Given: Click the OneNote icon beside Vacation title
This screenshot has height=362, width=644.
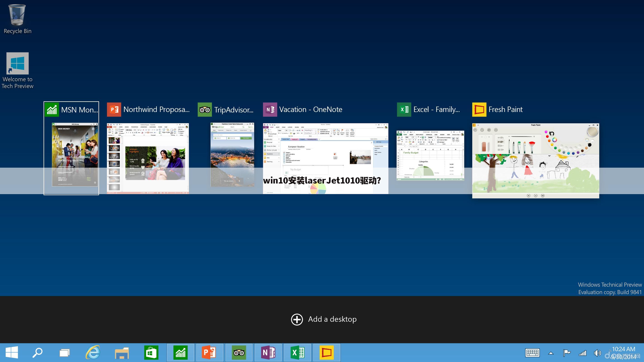Looking at the screenshot, I should click(270, 110).
